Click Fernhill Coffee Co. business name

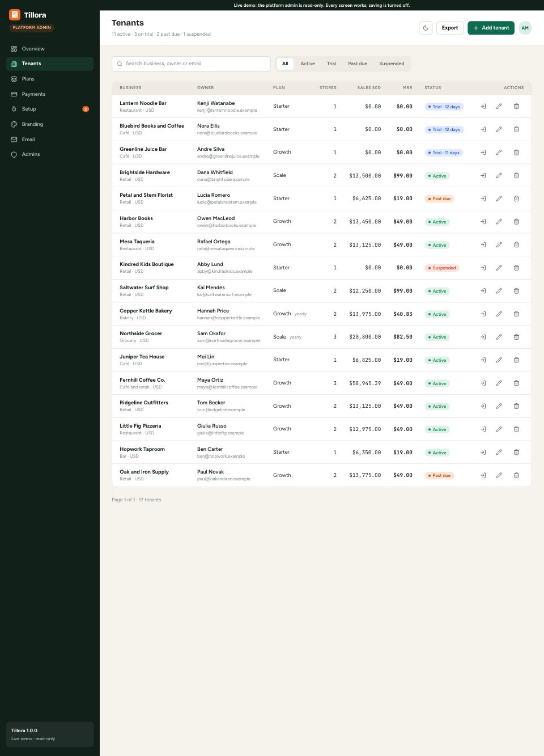[x=142, y=380]
